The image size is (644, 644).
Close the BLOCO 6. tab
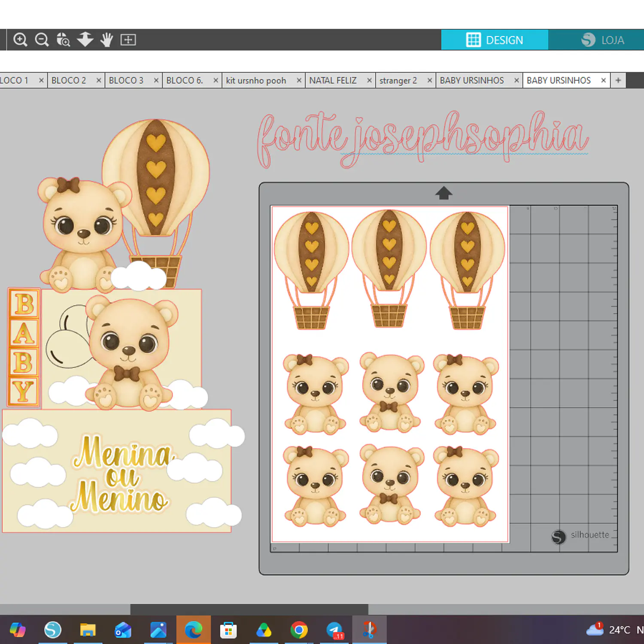[x=216, y=80]
